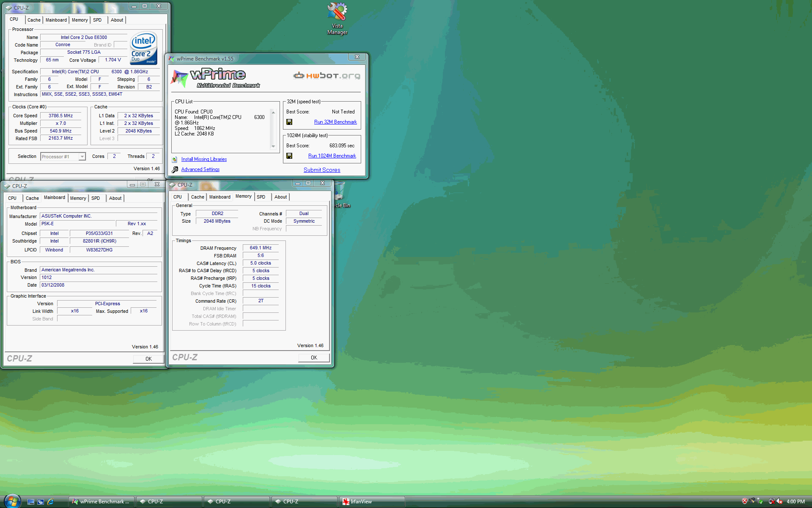812x508 pixels.
Task: Click the Bus Speed value 540.9 MHz
Action: 60,131
